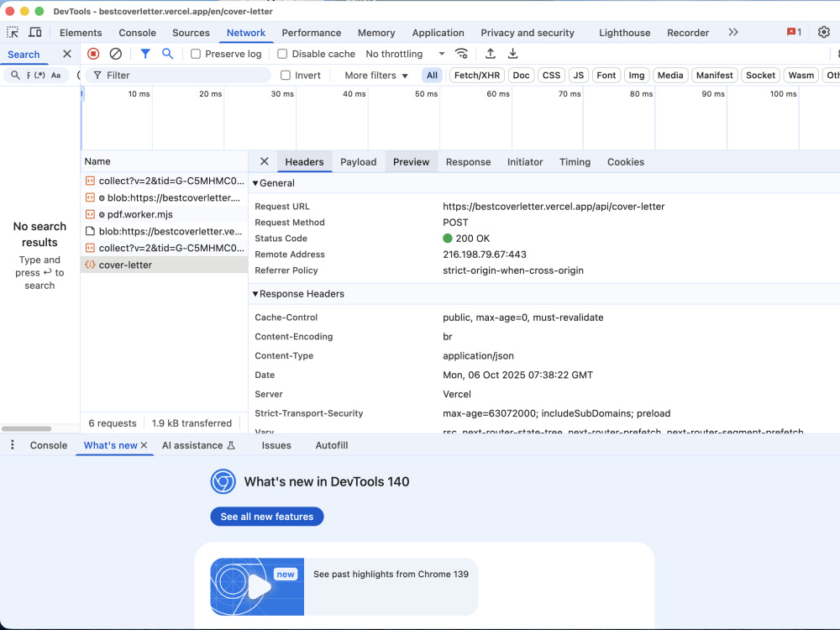Screen dimensions: 840x630
Task: Open the No throttling dropdown
Action: (x=405, y=54)
